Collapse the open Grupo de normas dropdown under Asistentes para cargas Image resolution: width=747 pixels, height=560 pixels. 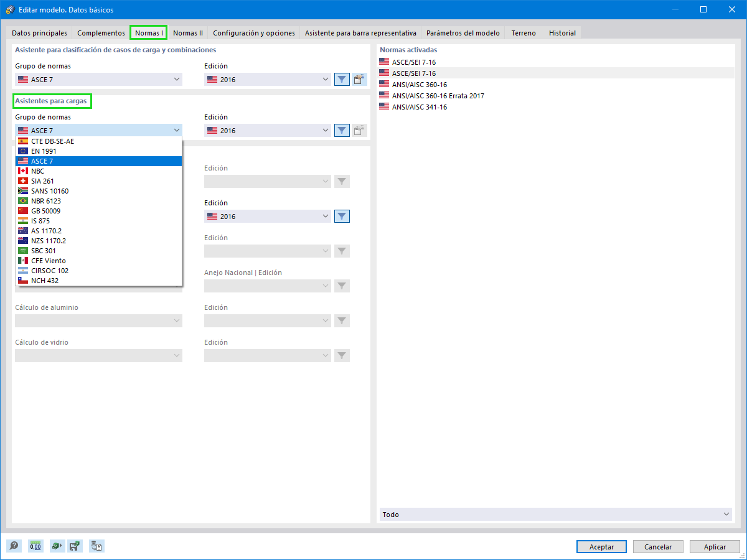[x=98, y=130]
